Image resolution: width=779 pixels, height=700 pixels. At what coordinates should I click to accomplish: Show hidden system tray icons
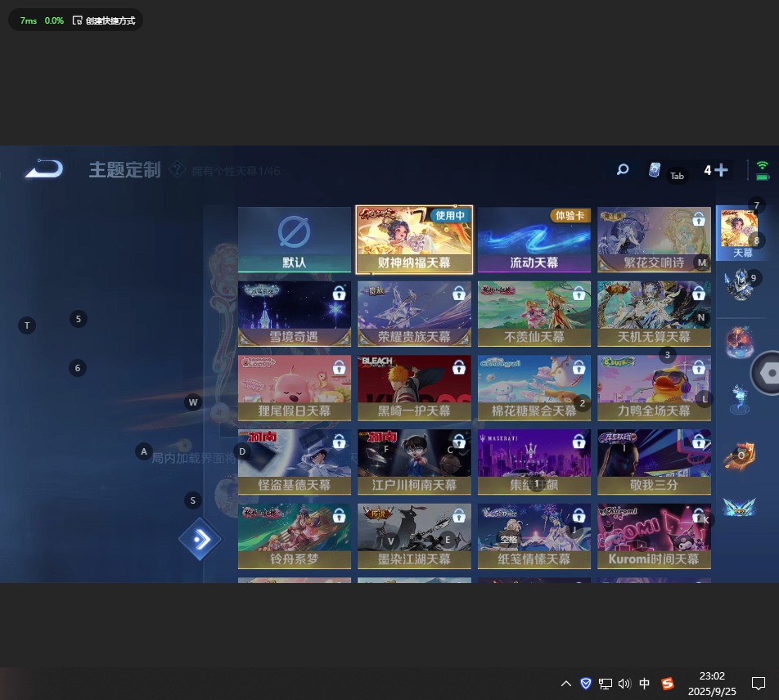click(565, 684)
